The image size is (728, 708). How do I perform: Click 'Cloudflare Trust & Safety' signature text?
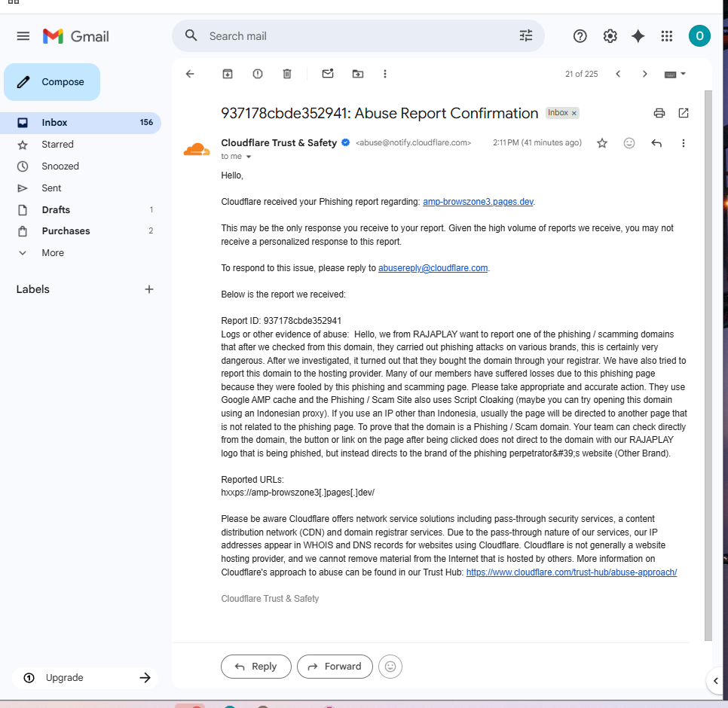pos(270,599)
